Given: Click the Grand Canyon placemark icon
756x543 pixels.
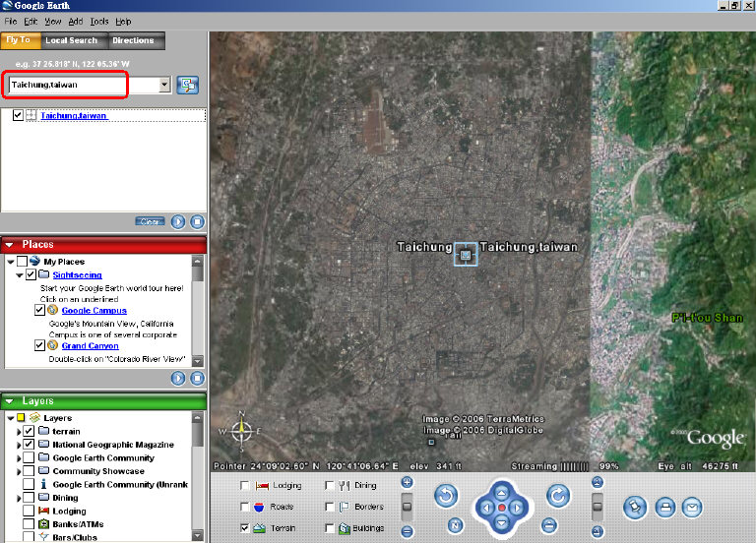Looking at the screenshot, I should click(x=52, y=345).
